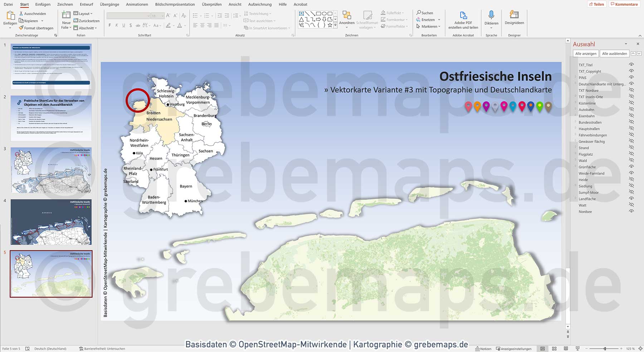Open Suchen via the magnifier icon
This screenshot has width=644, height=352.
coord(425,13)
